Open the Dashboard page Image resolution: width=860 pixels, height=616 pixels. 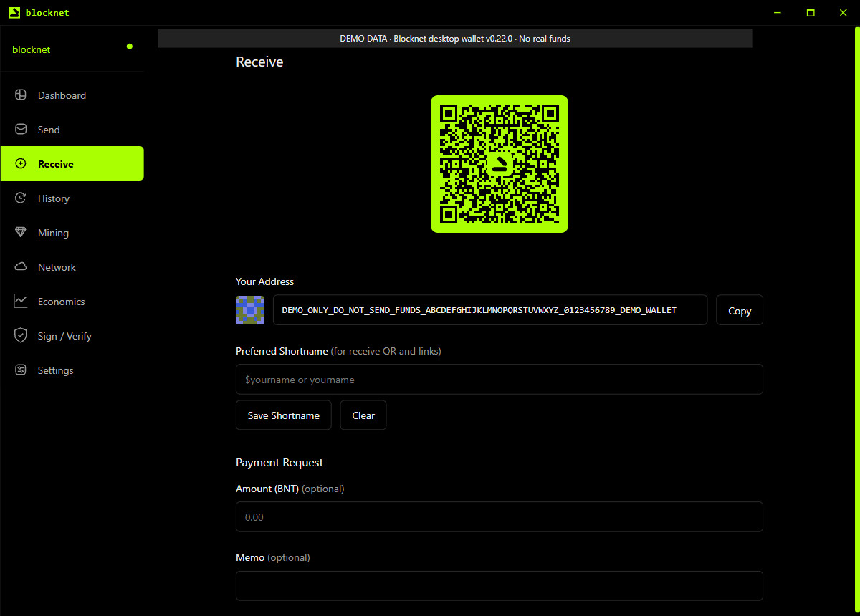click(72, 95)
